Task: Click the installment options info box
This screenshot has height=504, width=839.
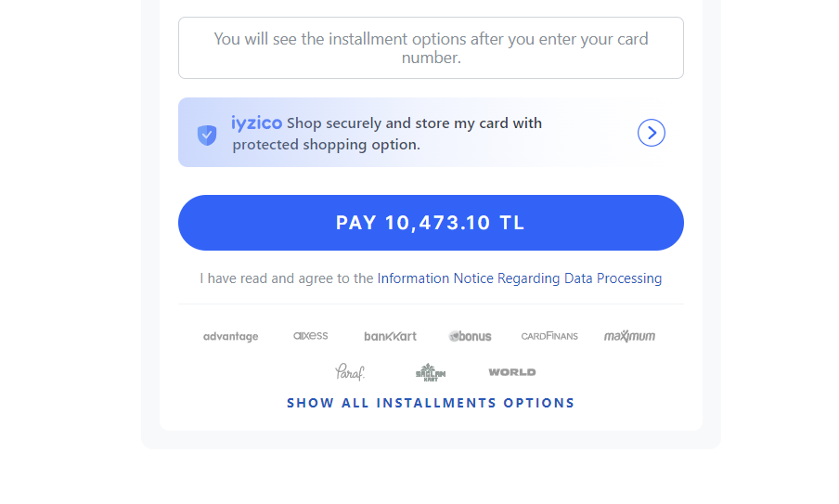Action: point(431,48)
